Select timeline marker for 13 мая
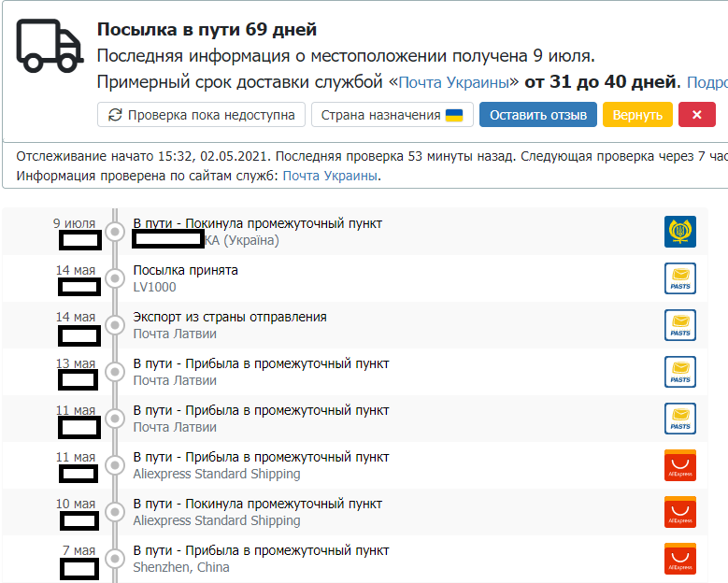The width and height of the screenshot is (728, 583). 115,372
